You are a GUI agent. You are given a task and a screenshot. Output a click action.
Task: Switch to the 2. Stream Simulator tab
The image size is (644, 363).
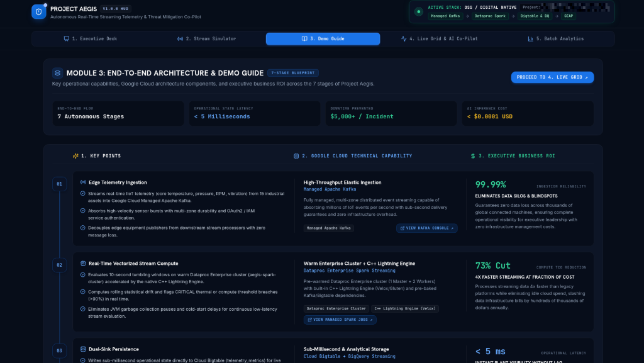click(x=206, y=39)
